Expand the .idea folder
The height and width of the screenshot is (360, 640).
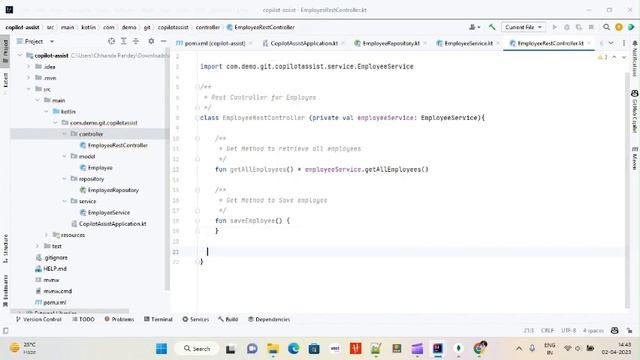pyautogui.click(x=29, y=67)
